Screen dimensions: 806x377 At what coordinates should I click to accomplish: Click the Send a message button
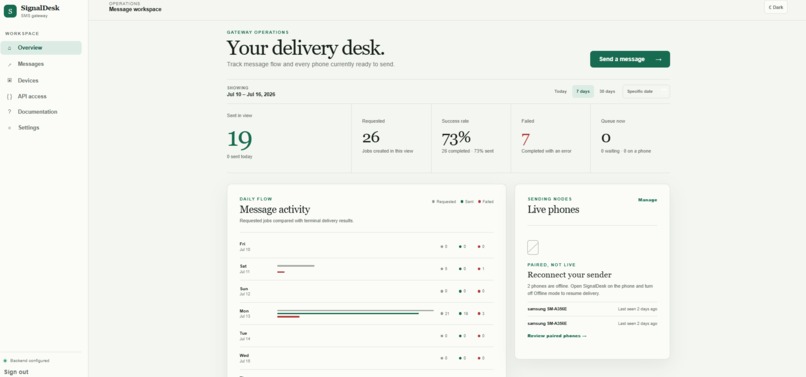[x=630, y=59]
